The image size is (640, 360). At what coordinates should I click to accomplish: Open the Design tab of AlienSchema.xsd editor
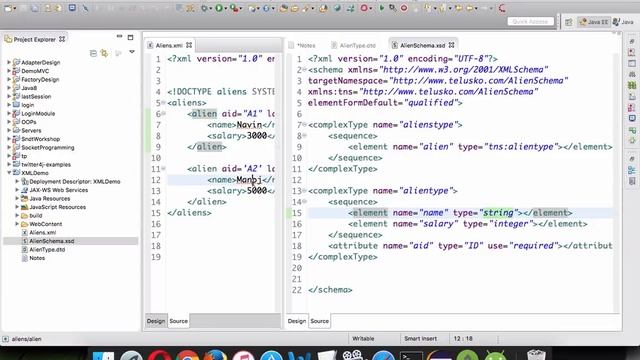pos(297,321)
